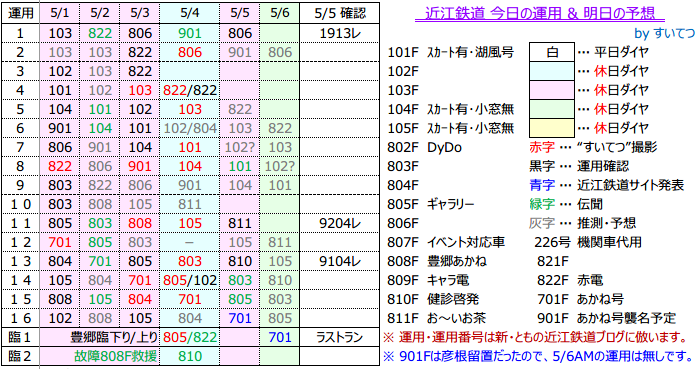The width and height of the screenshot is (699, 369).
Task: Select the light blue legend swatch
Action: pos(552,71)
